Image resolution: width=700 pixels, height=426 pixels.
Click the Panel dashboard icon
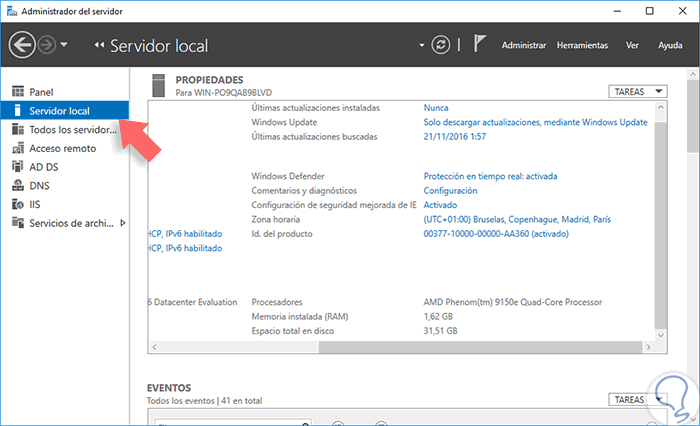18,92
